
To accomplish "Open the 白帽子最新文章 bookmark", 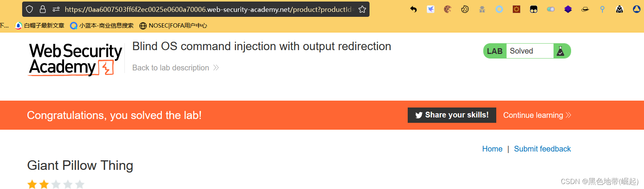I will 40,26.
